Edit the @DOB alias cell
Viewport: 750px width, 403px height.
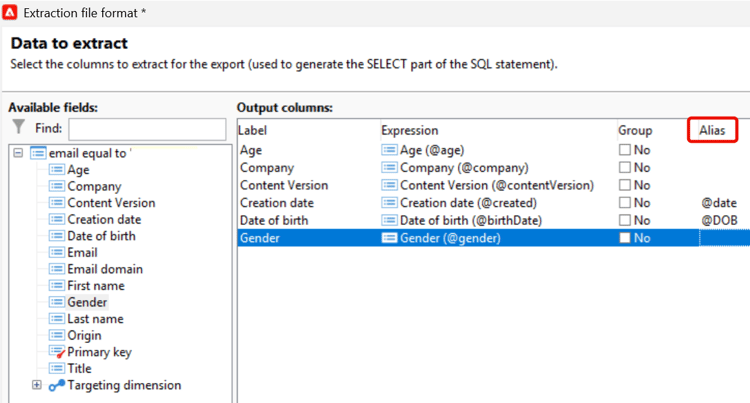(x=718, y=220)
